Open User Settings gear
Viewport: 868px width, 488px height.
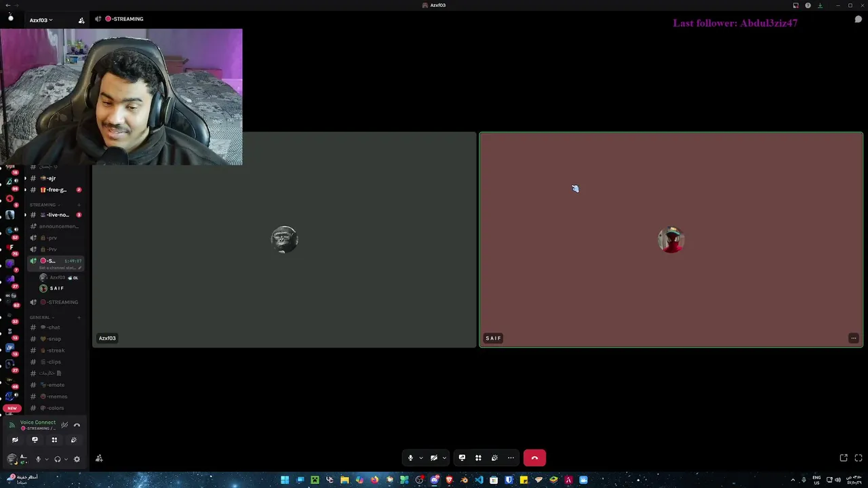point(77,459)
